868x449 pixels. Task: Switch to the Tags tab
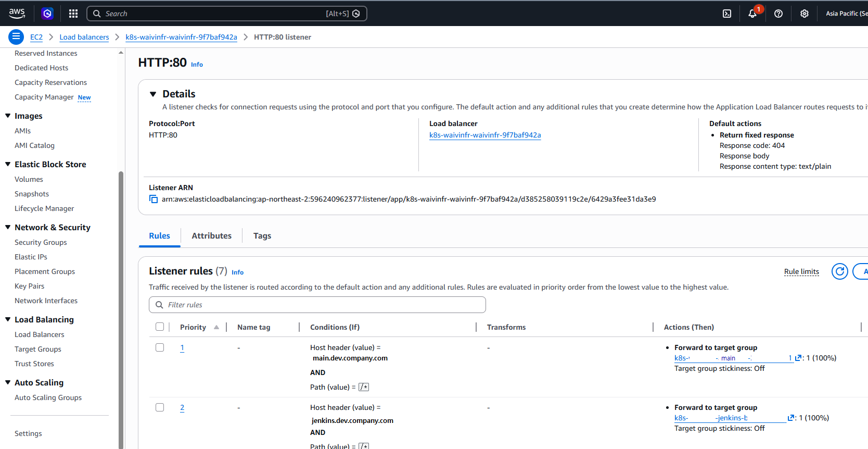point(262,236)
